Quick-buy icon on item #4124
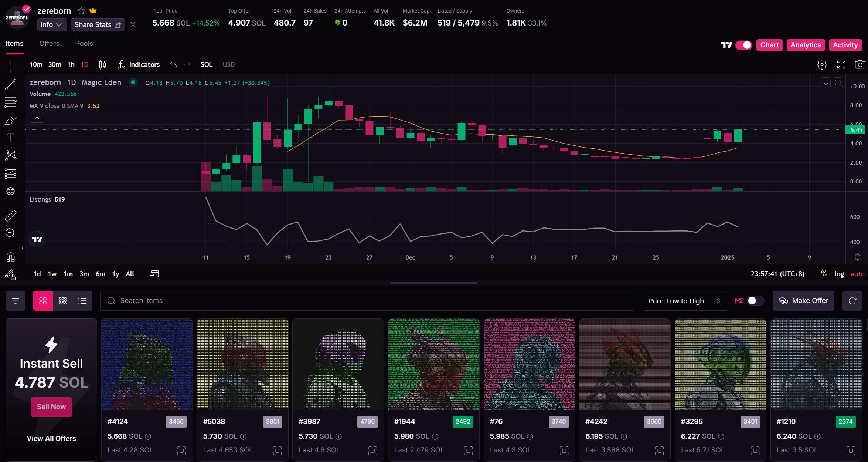Image resolution: width=868 pixels, height=462 pixels. (x=181, y=451)
